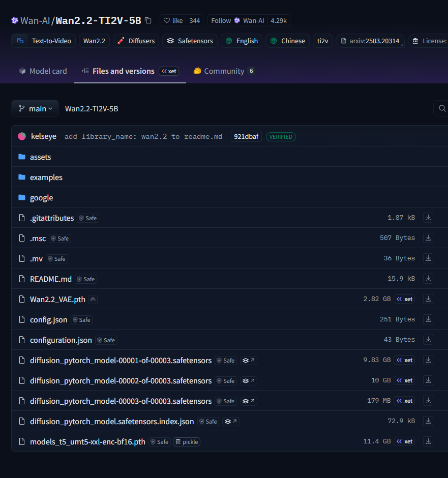Click the scan status icon beside Wan2.2_VAE.pth

tap(93, 300)
